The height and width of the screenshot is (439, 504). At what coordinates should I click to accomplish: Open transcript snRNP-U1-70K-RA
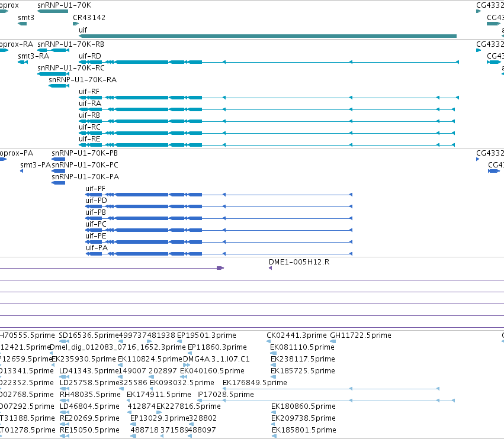point(82,80)
